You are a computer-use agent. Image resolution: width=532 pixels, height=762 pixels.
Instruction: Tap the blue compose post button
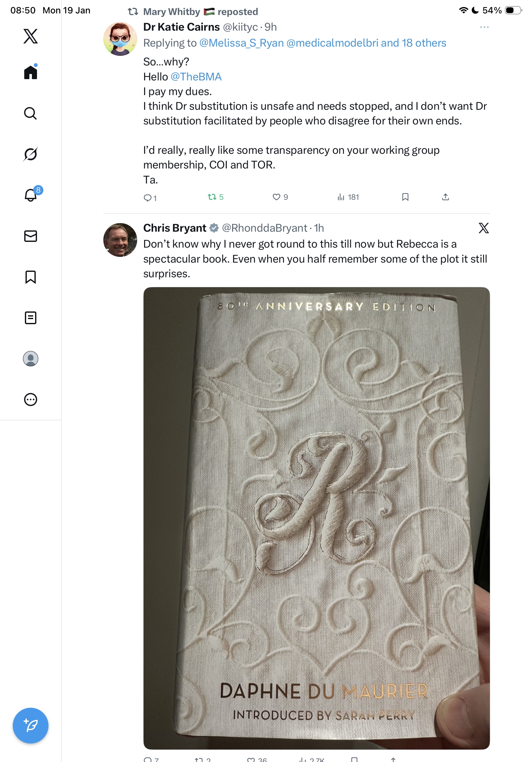pyautogui.click(x=31, y=726)
